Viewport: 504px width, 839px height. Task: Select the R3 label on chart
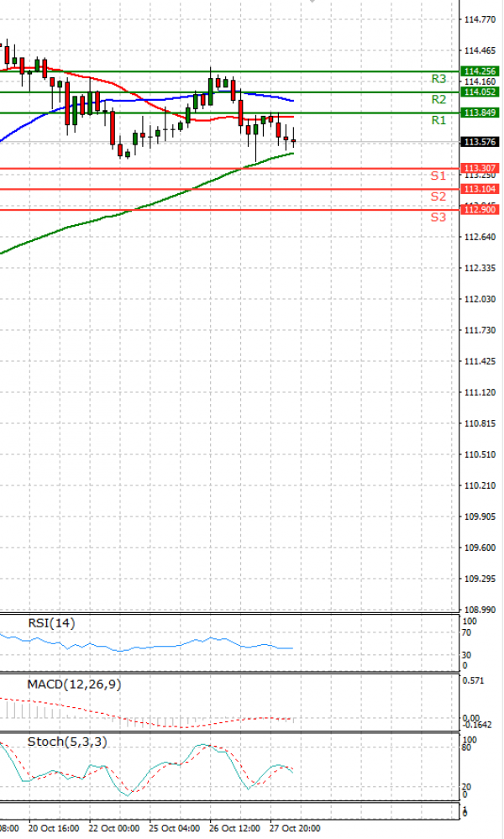tap(438, 79)
